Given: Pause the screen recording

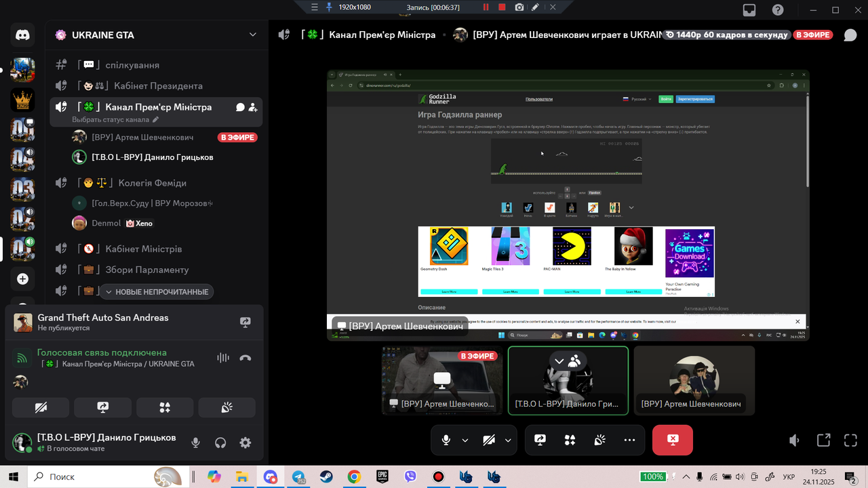Looking at the screenshot, I should 486,7.
